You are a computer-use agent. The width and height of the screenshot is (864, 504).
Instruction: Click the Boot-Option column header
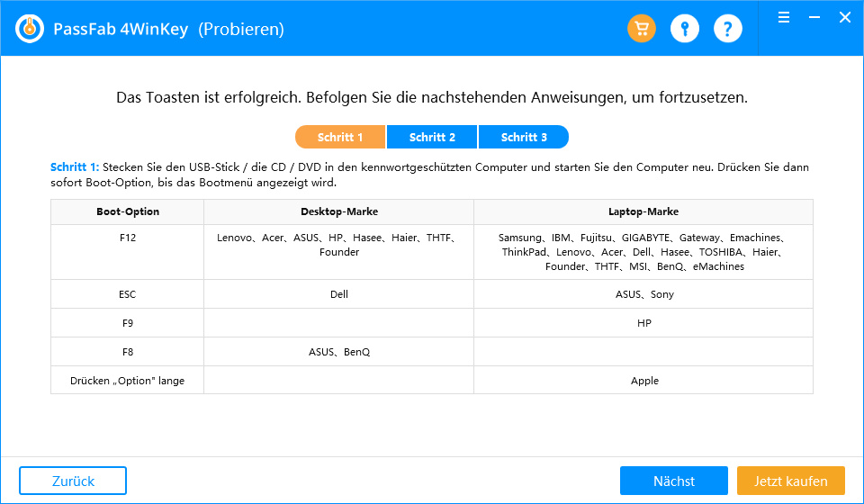[x=128, y=211]
